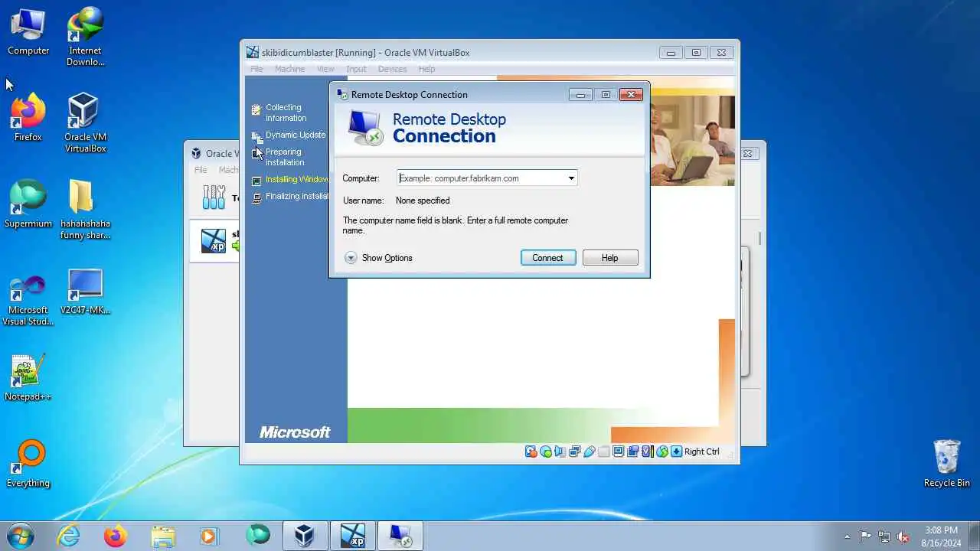Select the 'hahahahaha funny shar...' folder on desktop
Image resolution: width=980 pixels, height=551 pixels.
(x=85, y=210)
